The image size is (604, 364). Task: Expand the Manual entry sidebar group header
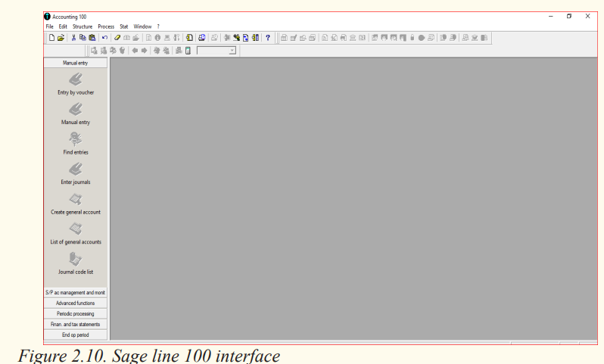76,63
